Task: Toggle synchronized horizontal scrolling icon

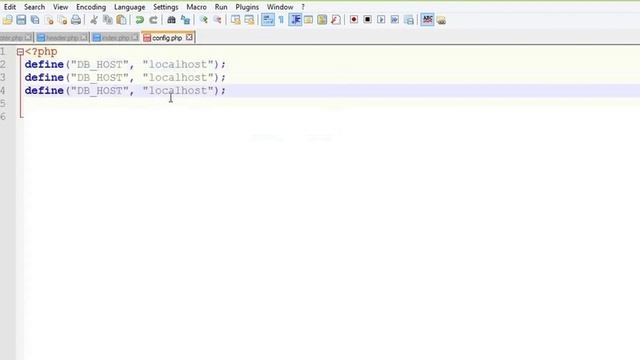Action: tap(249, 20)
